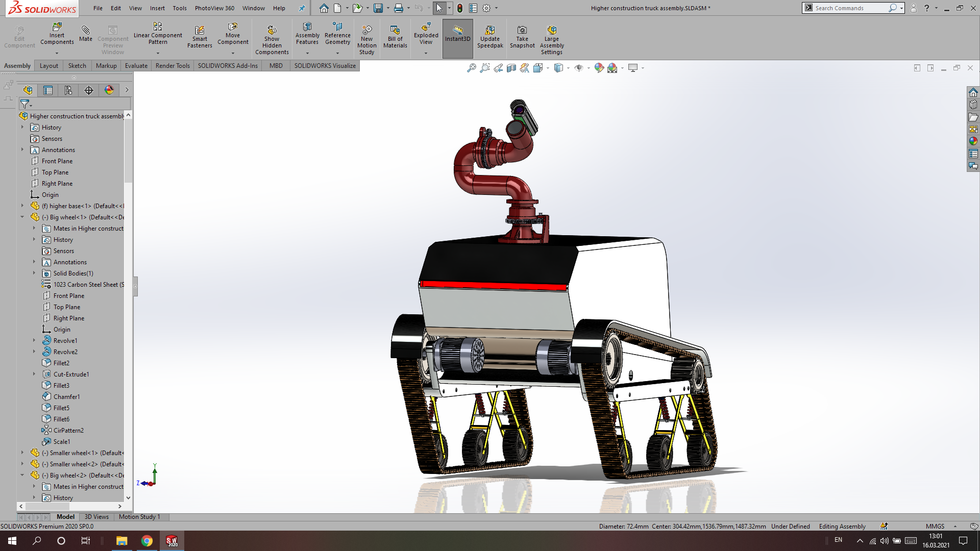Viewport: 980px width, 551px height.
Task: Open the Appearances task pane icon
Action: (x=973, y=141)
